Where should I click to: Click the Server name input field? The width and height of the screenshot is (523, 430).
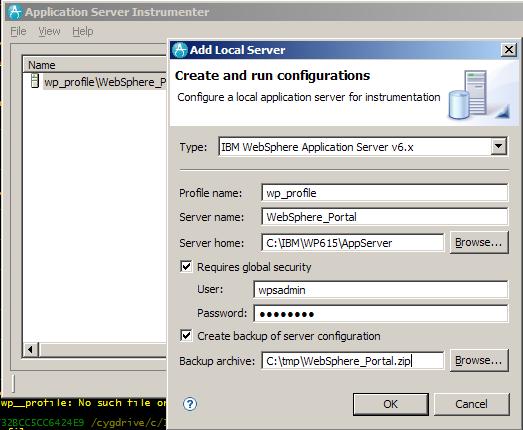pyautogui.click(x=385, y=217)
